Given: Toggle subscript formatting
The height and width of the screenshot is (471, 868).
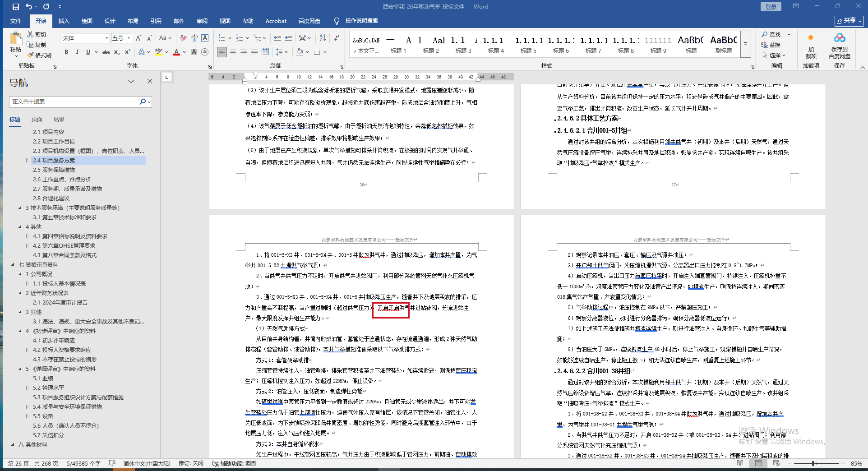Looking at the screenshot, I should 117,52.
